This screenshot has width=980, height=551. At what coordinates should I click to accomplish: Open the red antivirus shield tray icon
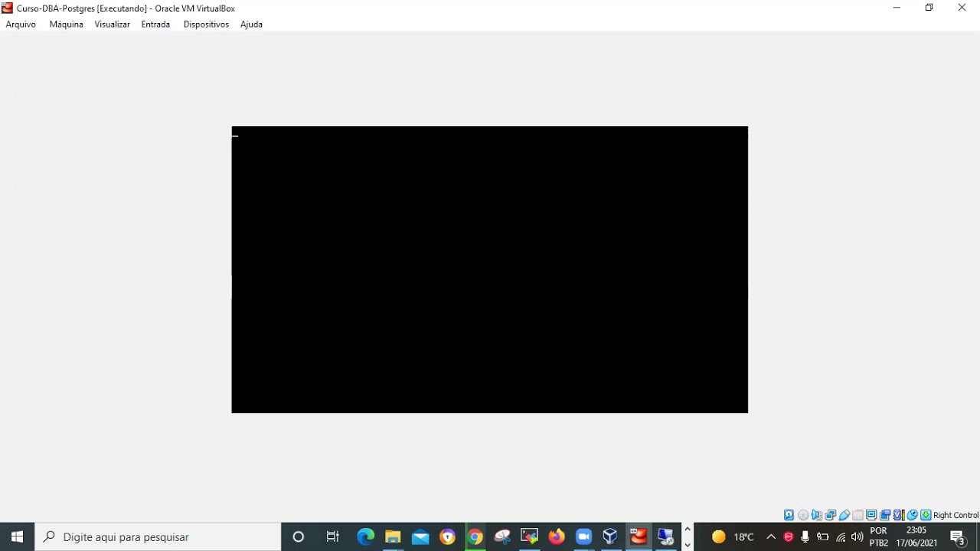[x=789, y=536]
